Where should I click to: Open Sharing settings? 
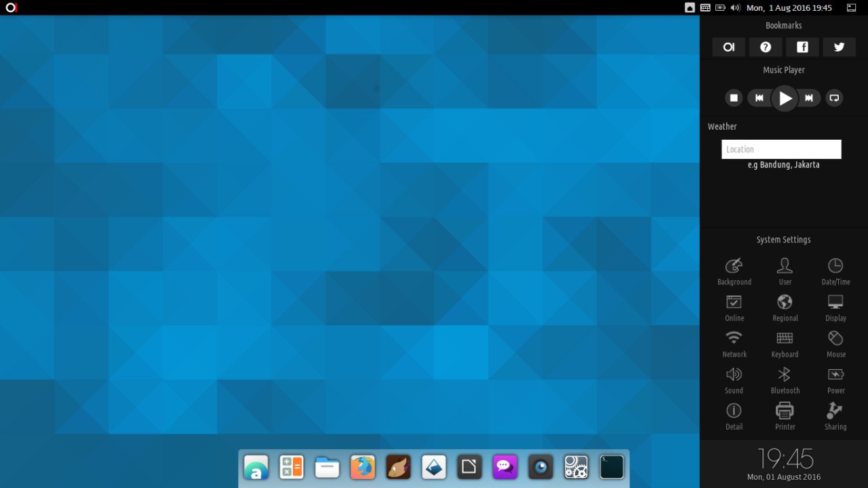coord(835,417)
